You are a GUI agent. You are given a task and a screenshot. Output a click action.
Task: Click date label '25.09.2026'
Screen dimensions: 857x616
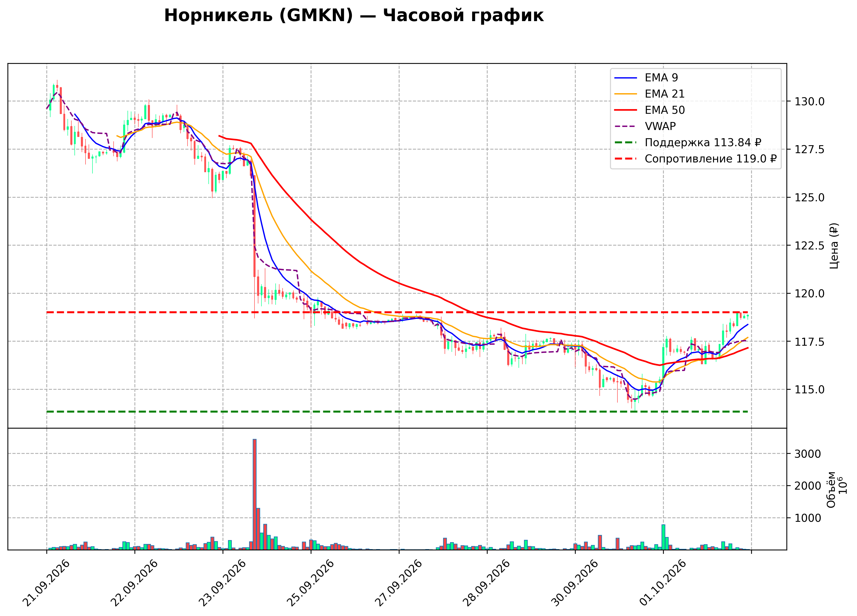(x=310, y=584)
